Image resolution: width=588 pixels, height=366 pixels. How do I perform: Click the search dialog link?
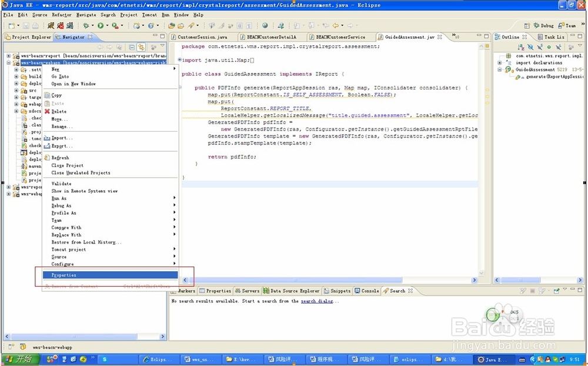pyautogui.click(x=317, y=301)
